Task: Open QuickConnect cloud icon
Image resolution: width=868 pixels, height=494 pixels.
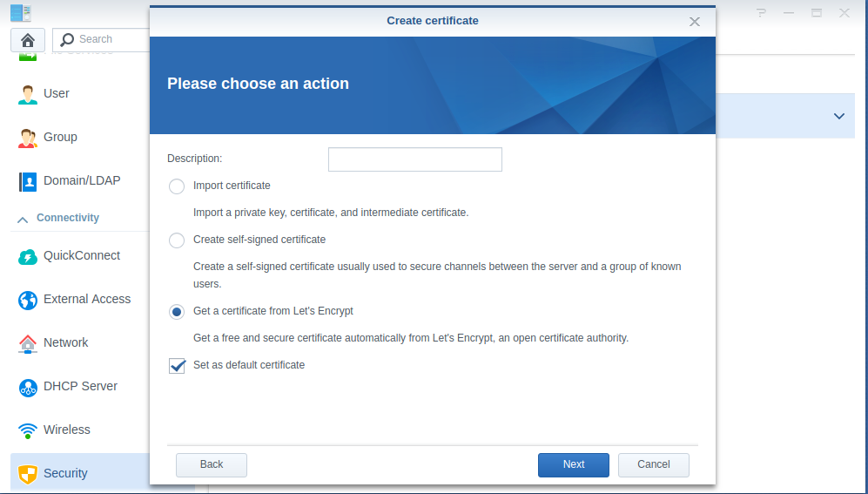Action: [x=28, y=256]
